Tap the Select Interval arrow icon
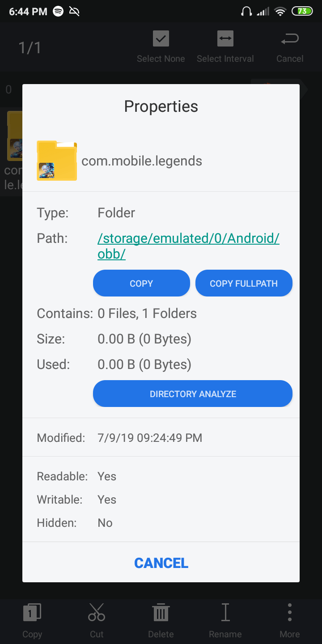The height and width of the screenshot is (644, 322). tap(225, 39)
